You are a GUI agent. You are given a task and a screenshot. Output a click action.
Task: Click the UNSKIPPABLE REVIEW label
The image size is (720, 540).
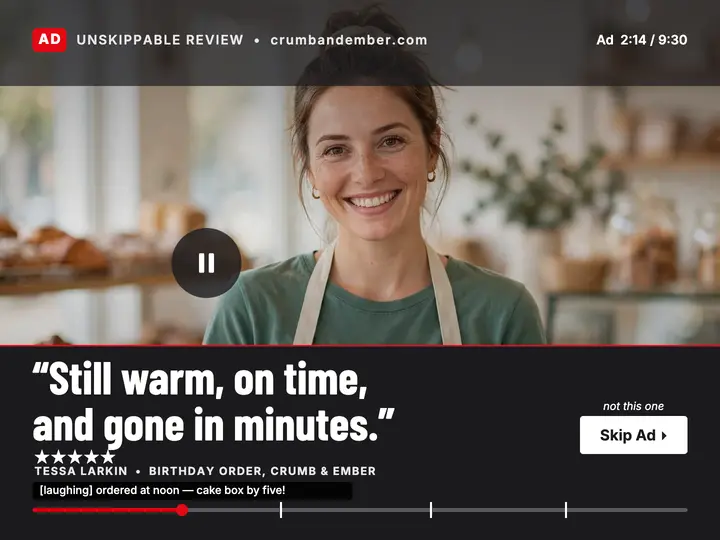(160, 40)
